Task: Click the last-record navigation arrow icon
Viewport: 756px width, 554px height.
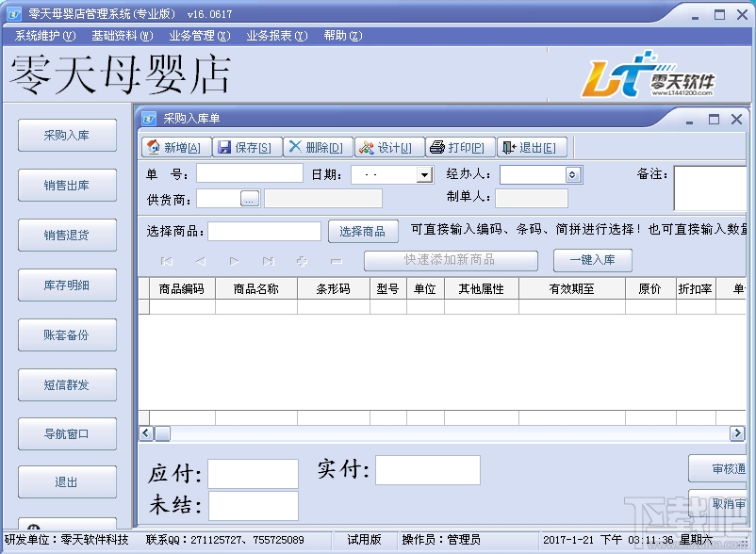Action: tap(269, 260)
